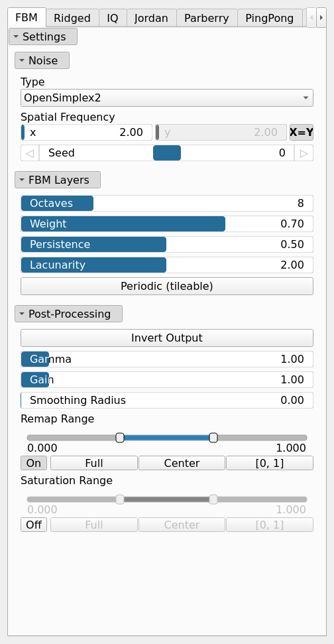
Task: Open the PingPong tab
Action: [x=270, y=18]
